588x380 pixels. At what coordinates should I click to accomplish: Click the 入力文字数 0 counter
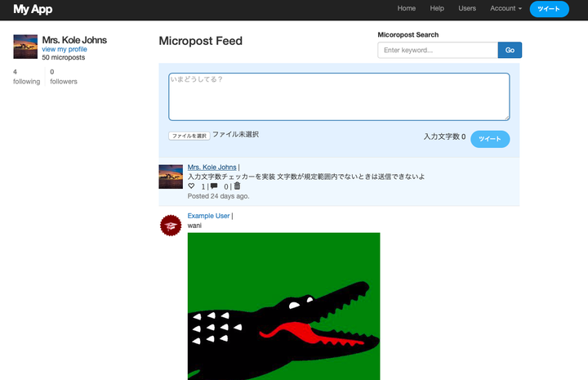tap(444, 136)
